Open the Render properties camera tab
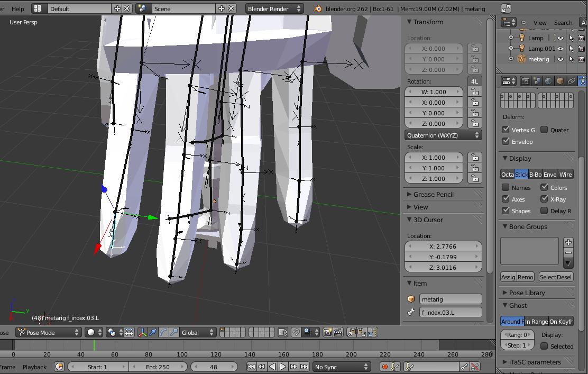 (526, 81)
